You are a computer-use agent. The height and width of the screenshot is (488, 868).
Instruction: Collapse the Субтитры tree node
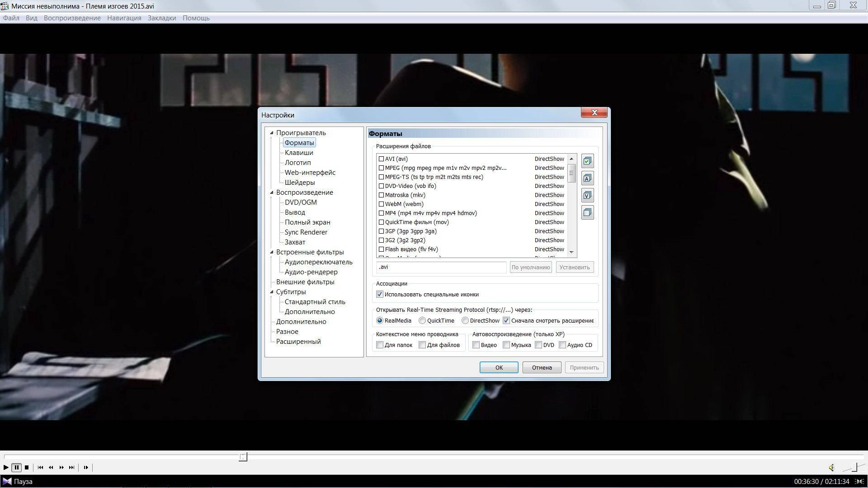tap(272, 292)
